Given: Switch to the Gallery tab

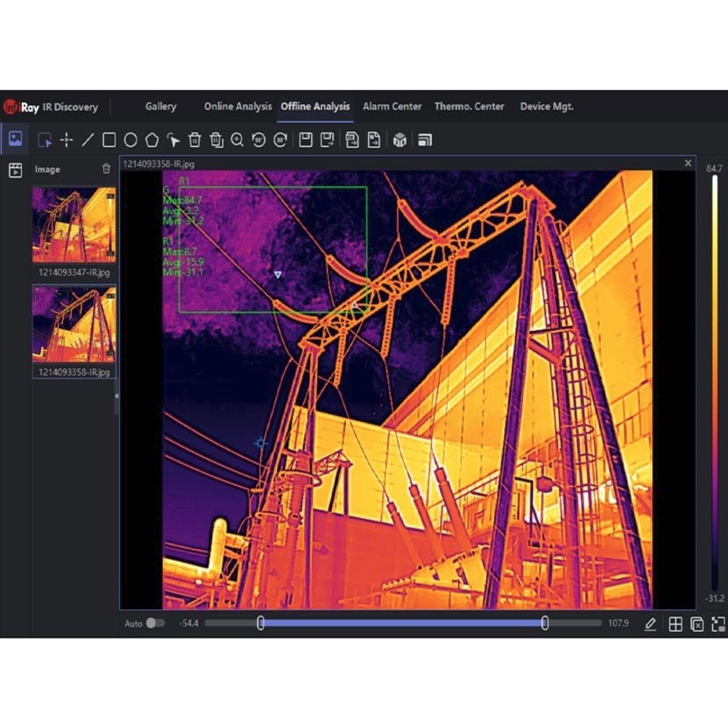Looking at the screenshot, I should click(x=160, y=106).
